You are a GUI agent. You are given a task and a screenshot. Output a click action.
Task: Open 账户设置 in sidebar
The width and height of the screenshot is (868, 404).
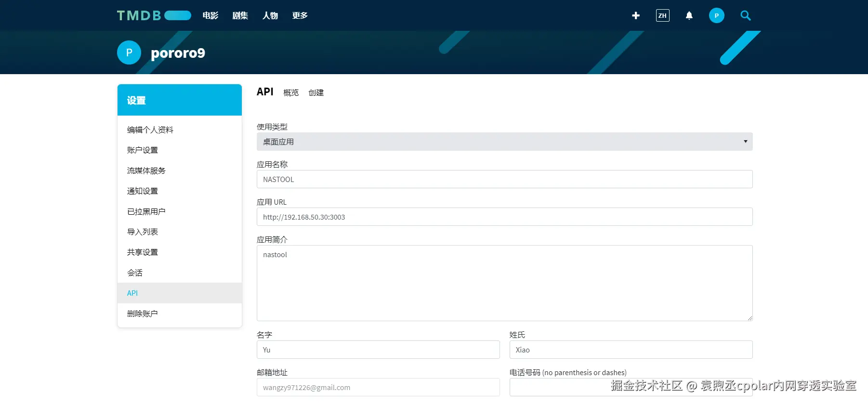pyautogui.click(x=180, y=150)
